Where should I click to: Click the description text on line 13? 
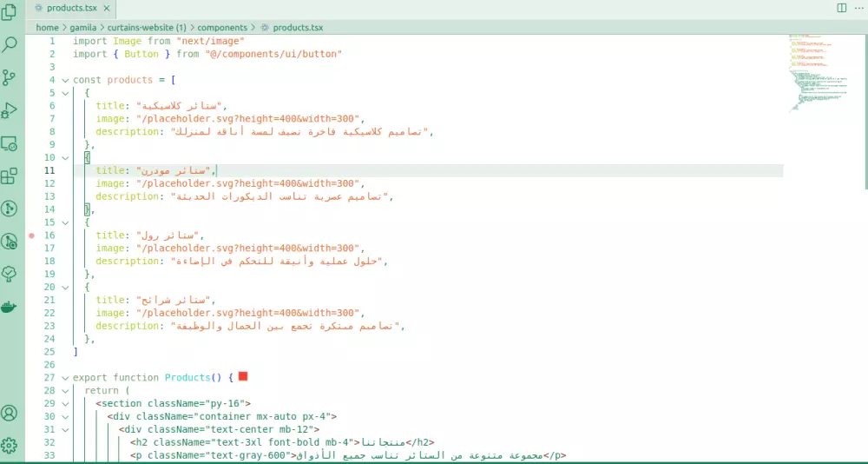tap(279, 196)
